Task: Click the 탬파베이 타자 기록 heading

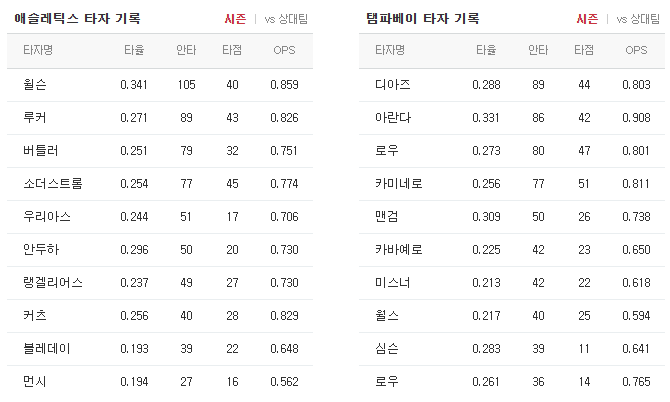Action: coord(423,19)
